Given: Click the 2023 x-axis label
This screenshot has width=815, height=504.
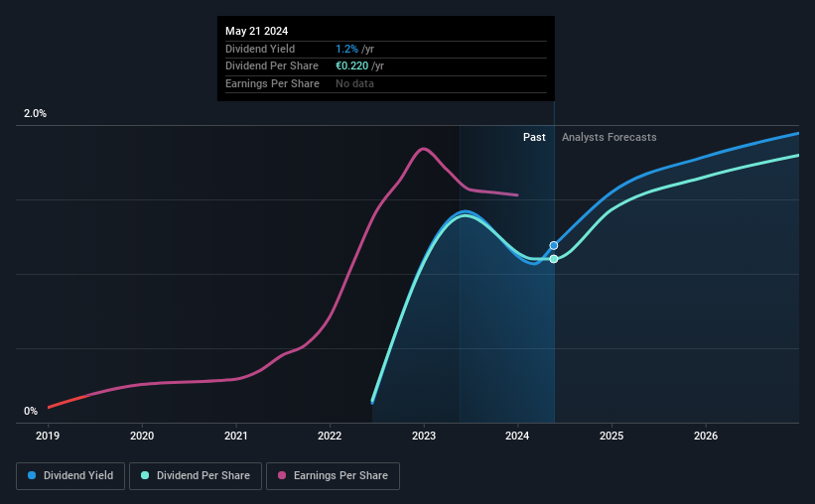Looking at the screenshot, I should pos(424,436).
